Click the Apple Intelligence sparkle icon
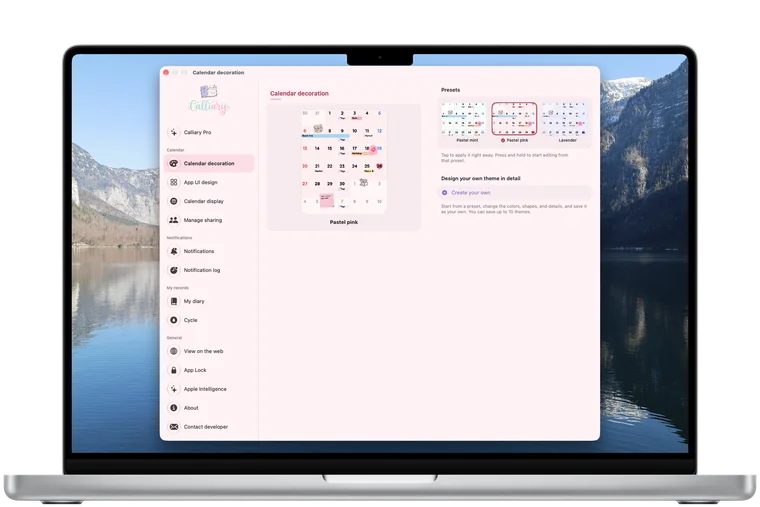The image size is (760, 507). tap(174, 389)
